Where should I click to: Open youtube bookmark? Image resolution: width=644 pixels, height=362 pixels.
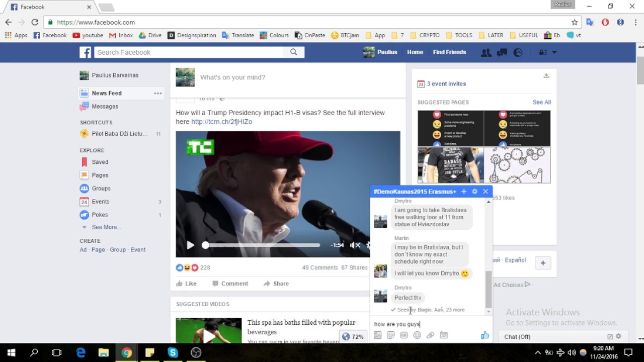coord(88,35)
